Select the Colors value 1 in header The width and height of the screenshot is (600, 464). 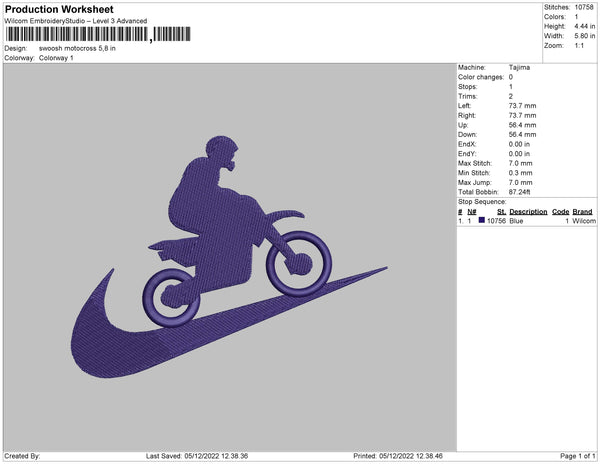pyautogui.click(x=576, y=17)
